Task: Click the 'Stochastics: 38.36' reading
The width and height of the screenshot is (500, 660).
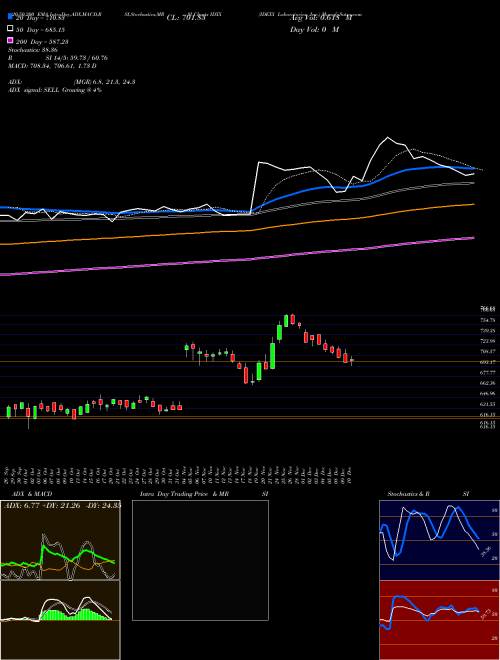Action: tap(33, 50)
